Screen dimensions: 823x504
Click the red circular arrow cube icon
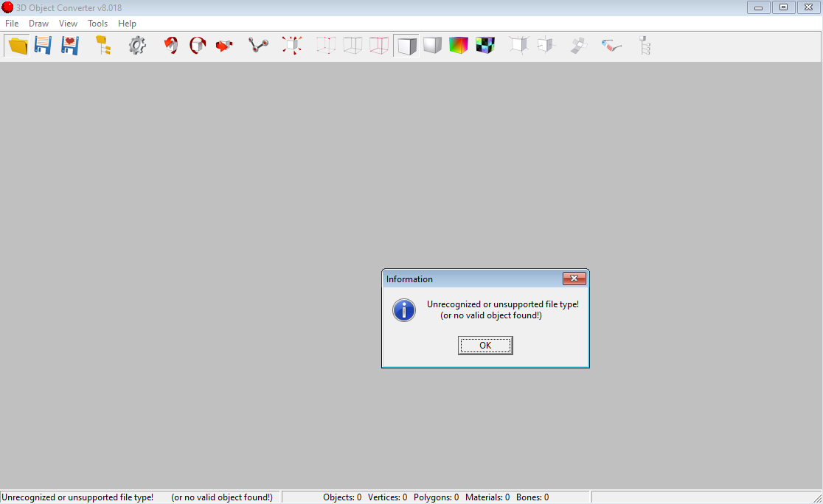[198, 46]
